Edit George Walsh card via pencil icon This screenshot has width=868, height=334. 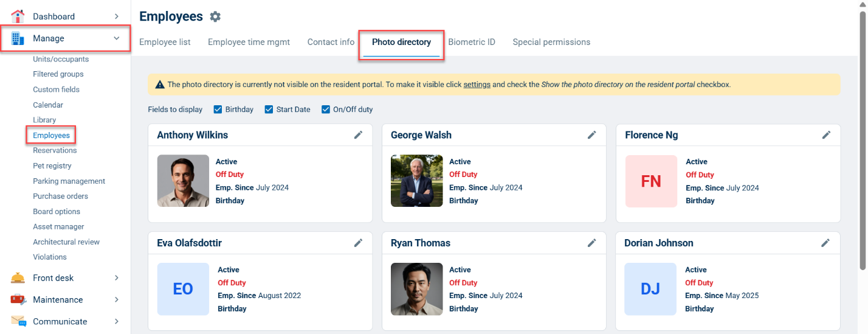[x=592, y=135]
